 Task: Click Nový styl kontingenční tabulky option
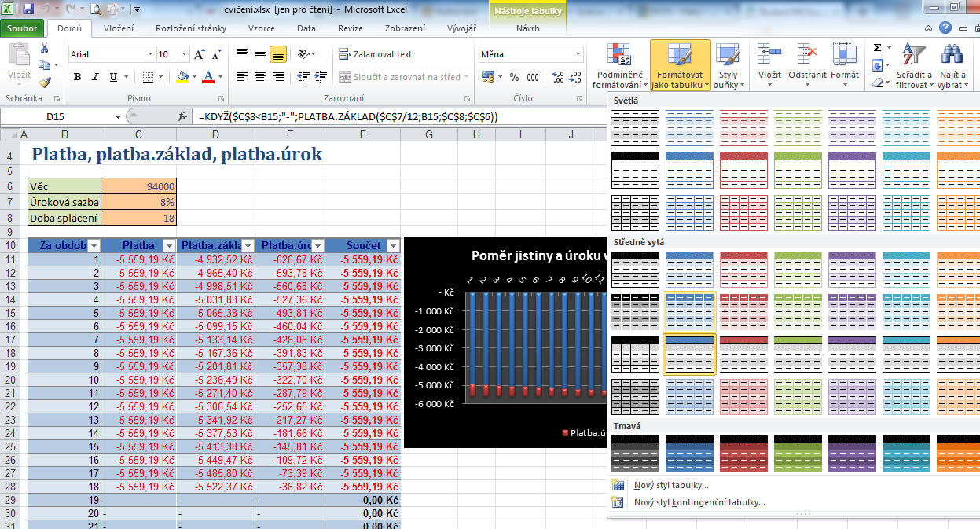pyautogui.click(x=699, y=502)
